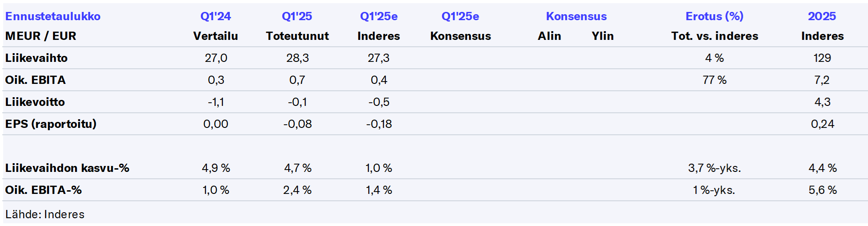The height and width of the screenshot is (226, 868).
Task: Select the Q1'24 column header
Action: (216, 17)
